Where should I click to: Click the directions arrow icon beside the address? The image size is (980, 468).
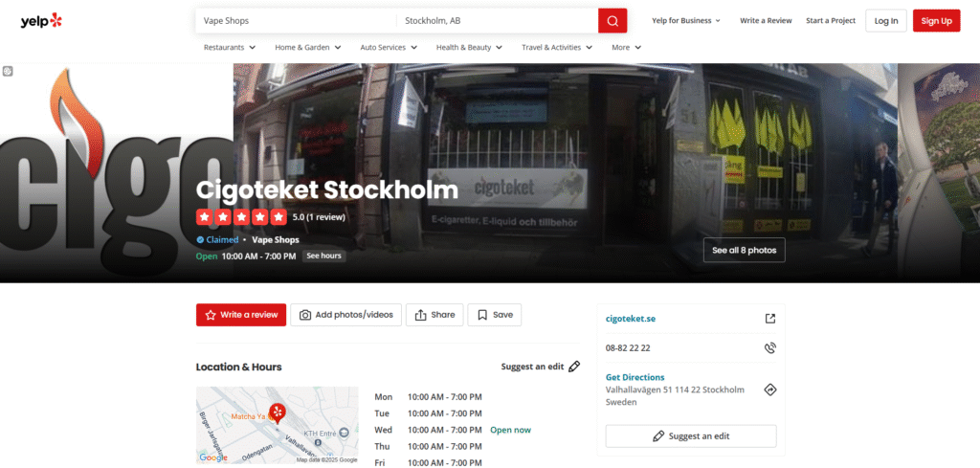click(770, 390)
